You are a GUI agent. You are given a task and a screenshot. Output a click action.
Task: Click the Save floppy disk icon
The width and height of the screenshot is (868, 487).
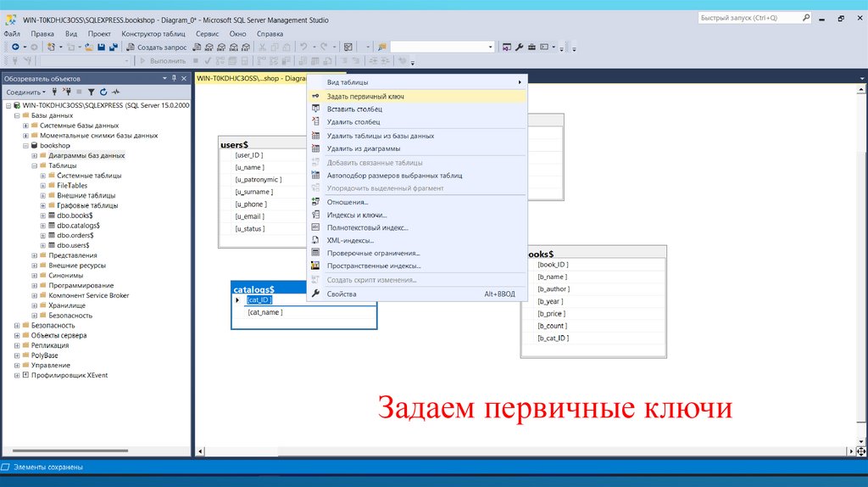[102, 48]
